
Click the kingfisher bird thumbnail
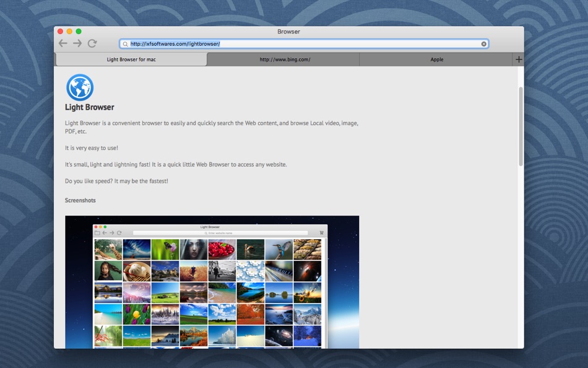[x=279, y=249]
